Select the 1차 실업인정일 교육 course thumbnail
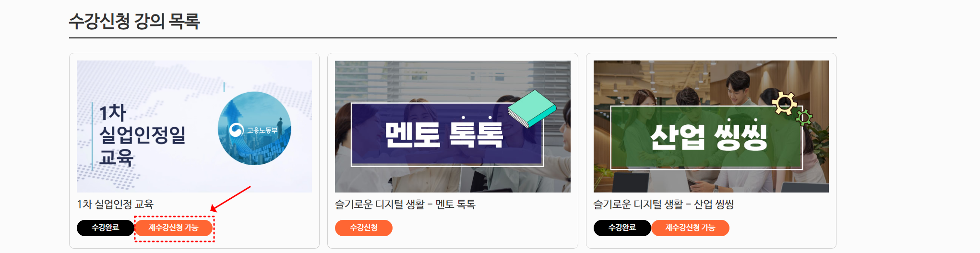The height and width of the screenshot is (253, 980). [x=194, y=126]
